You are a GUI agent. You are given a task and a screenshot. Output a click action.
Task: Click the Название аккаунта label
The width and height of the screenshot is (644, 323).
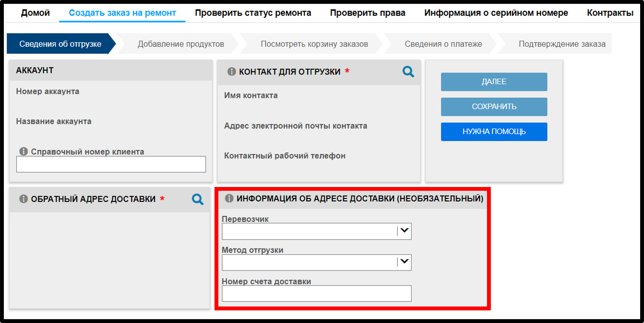pyautogui.click(x=54, y=121)
